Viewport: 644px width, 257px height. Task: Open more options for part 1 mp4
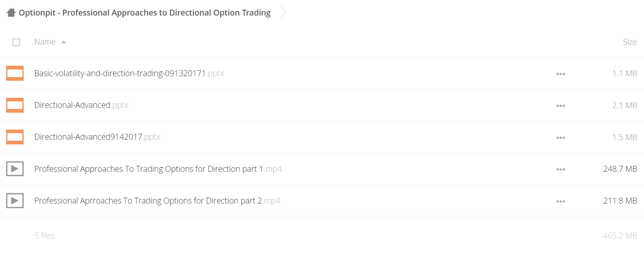click(561, 169)
